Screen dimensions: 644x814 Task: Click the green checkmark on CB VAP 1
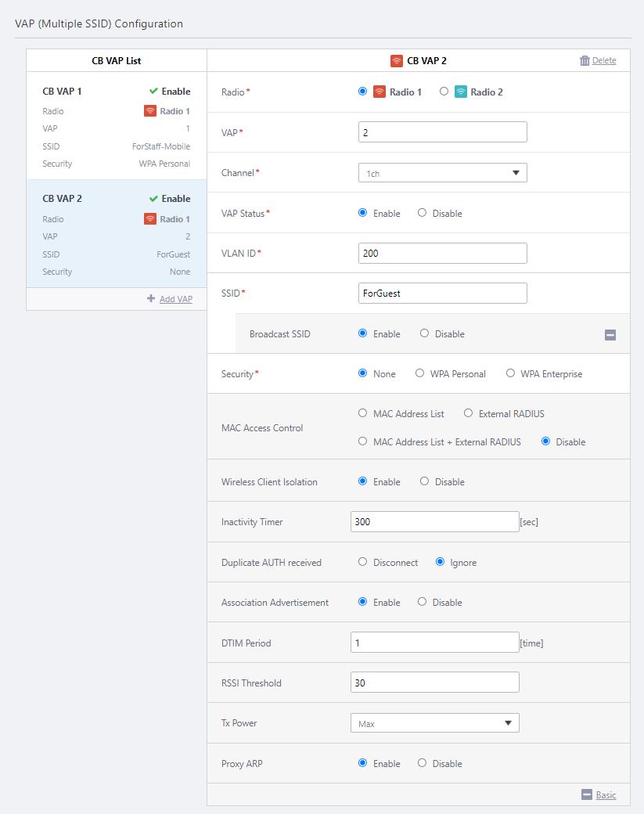[x=153, y=92]
